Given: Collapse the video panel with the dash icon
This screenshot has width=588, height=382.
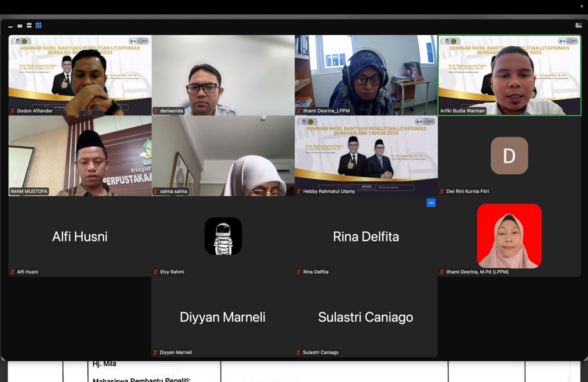Looking at the screenshot, I should [x=10, y=26].
